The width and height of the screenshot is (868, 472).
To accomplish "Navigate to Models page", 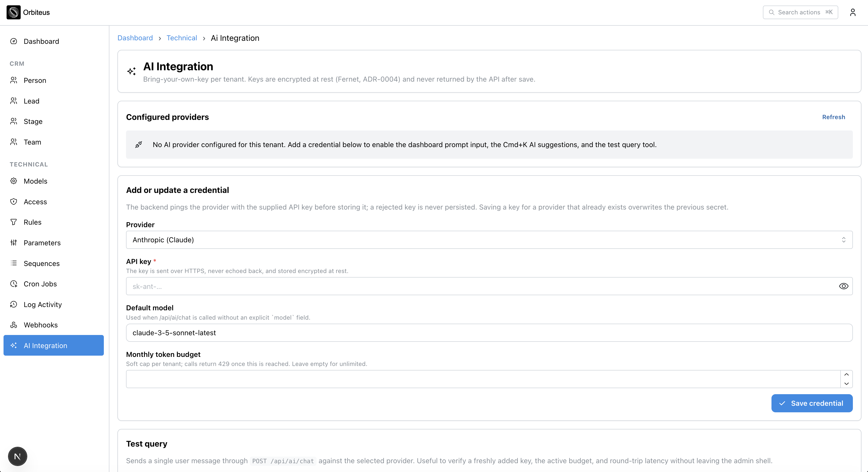I will 54,181.
